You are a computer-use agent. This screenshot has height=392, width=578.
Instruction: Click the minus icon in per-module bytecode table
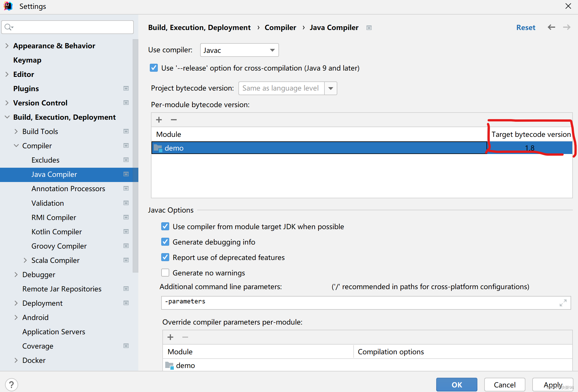[174, 120]
